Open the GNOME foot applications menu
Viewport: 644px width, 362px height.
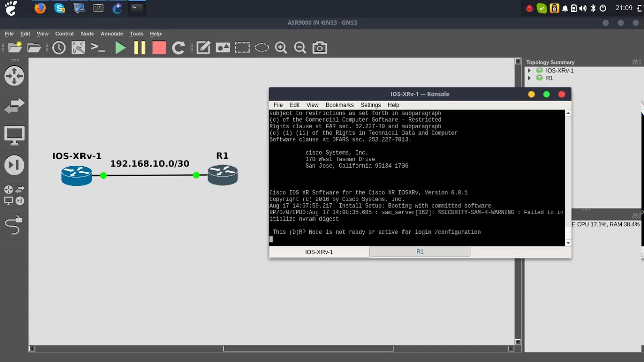coord(11,8)
